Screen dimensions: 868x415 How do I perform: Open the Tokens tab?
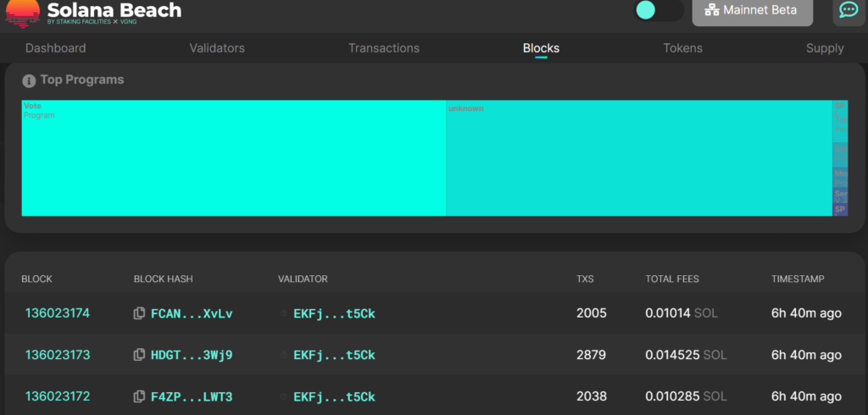point(682,48)
